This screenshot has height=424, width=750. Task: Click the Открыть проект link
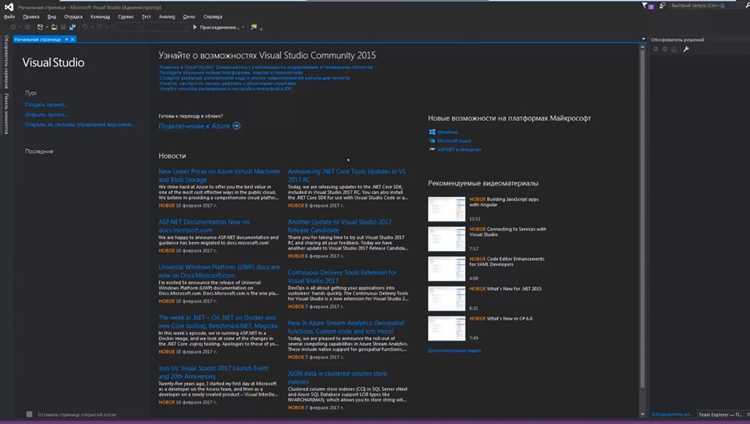point(46,114)
